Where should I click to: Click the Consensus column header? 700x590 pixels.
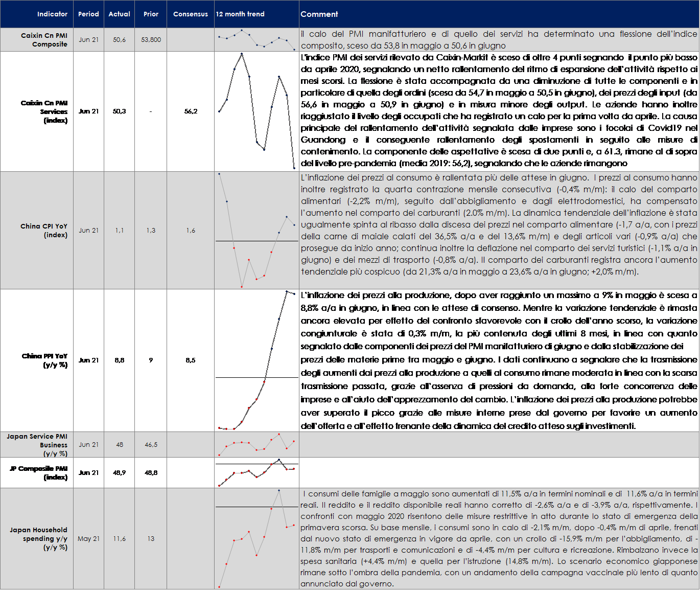pos(190,14)
